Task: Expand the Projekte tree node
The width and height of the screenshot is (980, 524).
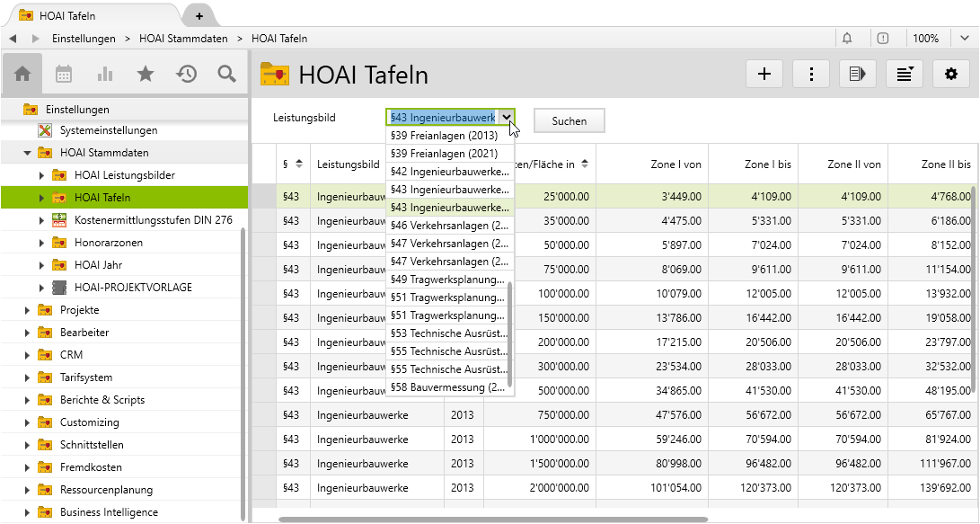Action: click(28, 310)
